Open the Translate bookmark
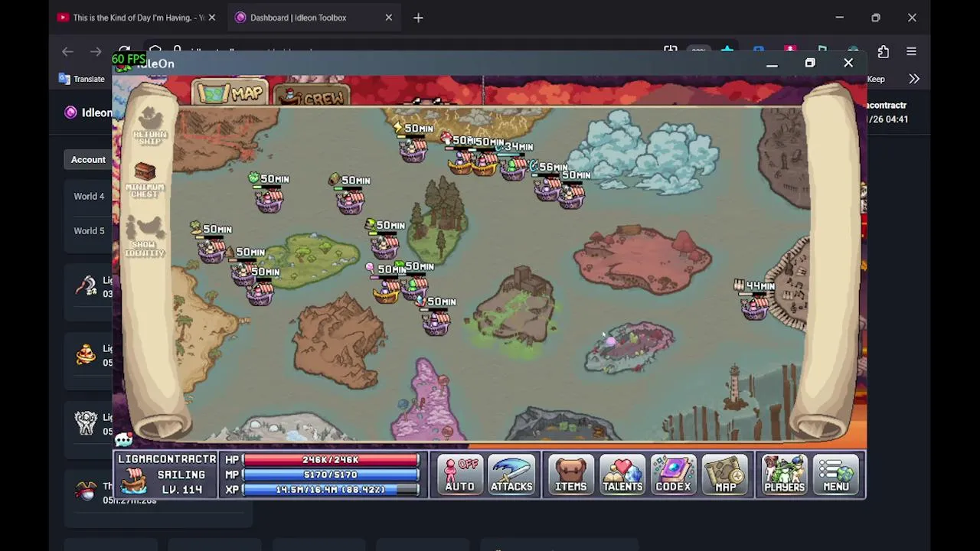Image resolution: width=980 pixels, height=551 pixels. tap(81, 79)
